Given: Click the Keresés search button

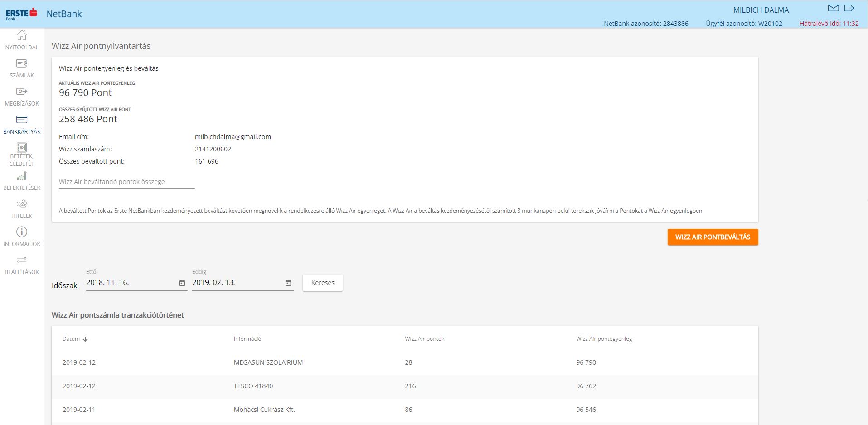Looking at the screenshot, I should (x=323, y=283).
